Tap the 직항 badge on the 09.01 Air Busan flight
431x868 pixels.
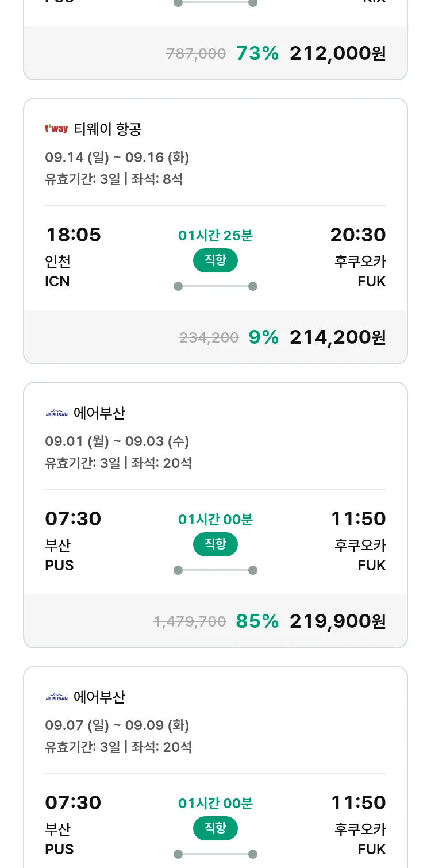coord(215,544)
